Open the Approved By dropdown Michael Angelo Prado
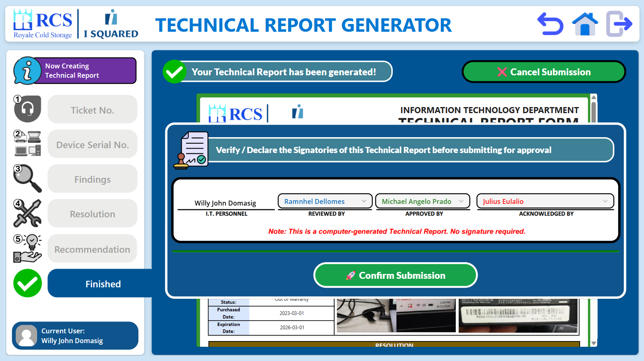This screenshot has height=361, width=644. (x=423, y=201)
